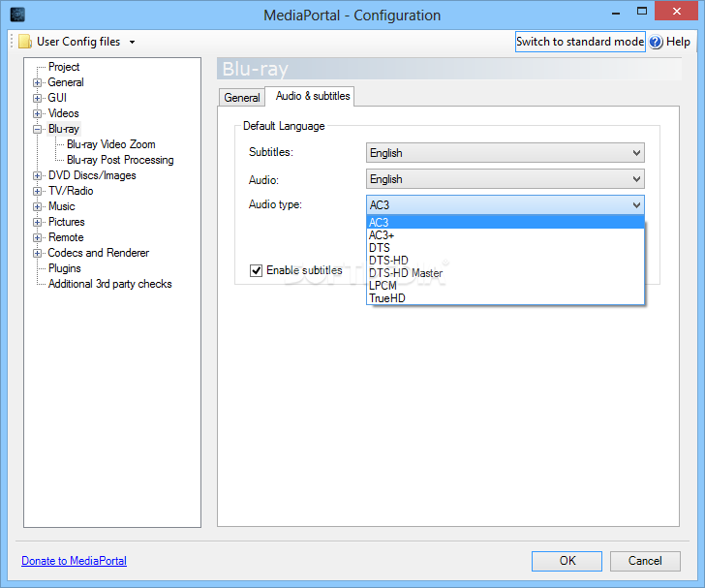Open Videos settings in the tree
This screenshot has width=705, height=588.
click(63, 113)
